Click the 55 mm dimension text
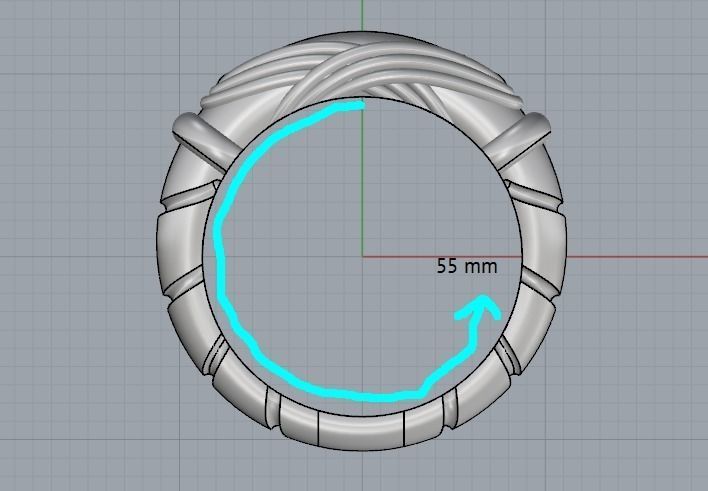The image size is (708, 491). point(467,267)
